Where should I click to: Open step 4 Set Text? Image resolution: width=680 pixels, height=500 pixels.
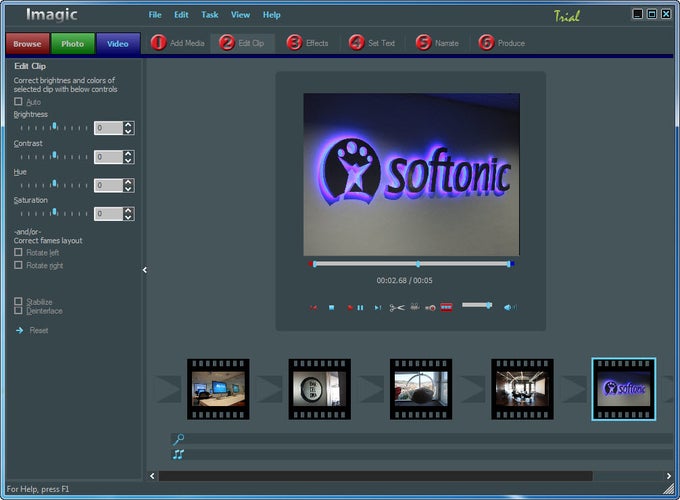click(372, 43)
